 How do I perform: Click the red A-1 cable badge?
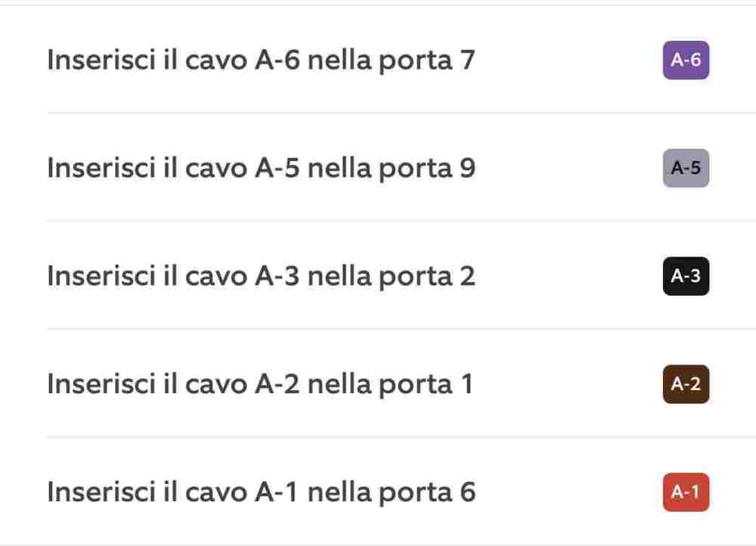pyautogui.click(x=686, y=492)
